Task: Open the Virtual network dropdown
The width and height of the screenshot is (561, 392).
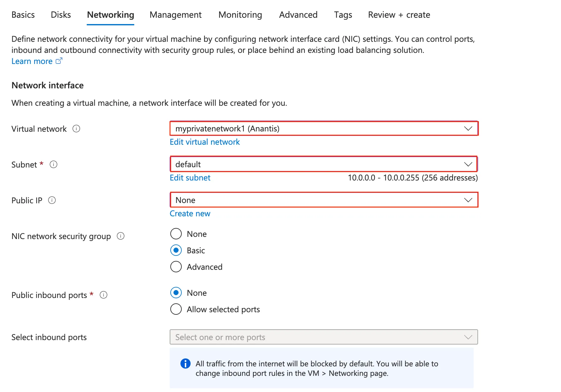Action: [x=468, y=129]
